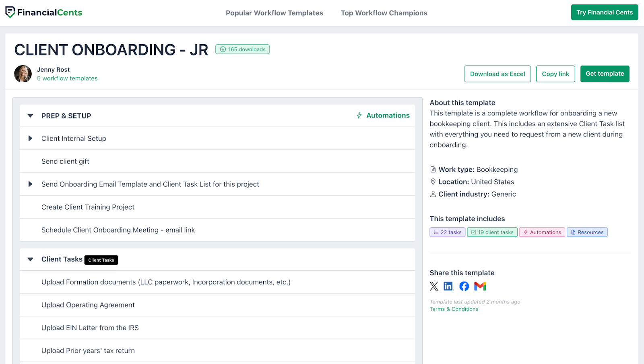The width and height of the screenshot is (644, 364).
Task: Collapse the PREP & SETUP section
Action: tap(30, 116)
